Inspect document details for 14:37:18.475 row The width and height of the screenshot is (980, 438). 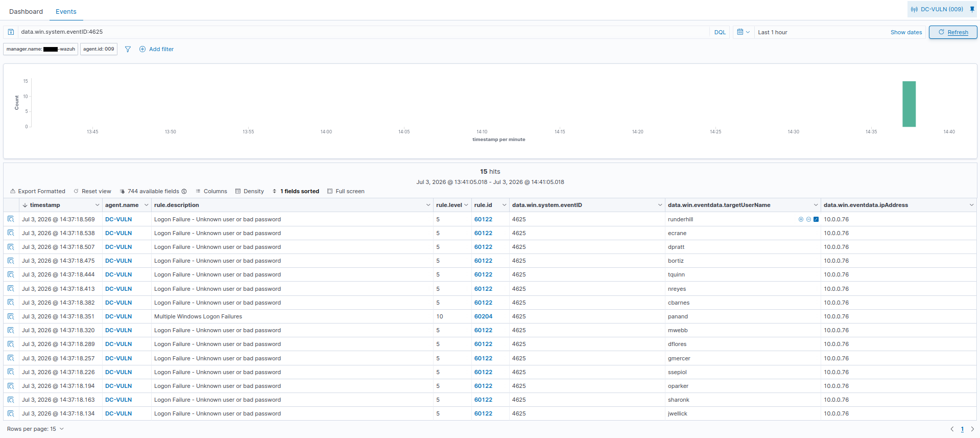tap(11, 261)
